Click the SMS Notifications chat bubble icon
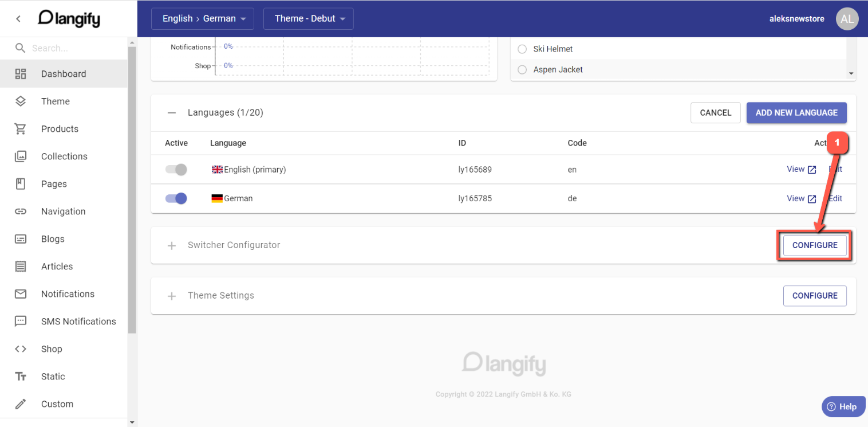 click(21, 322)
